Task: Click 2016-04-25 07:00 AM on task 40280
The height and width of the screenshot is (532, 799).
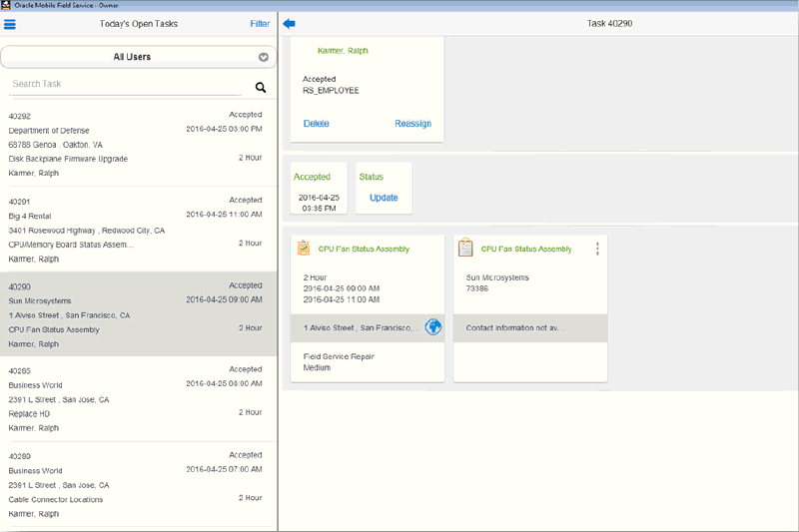Action: 224,469
